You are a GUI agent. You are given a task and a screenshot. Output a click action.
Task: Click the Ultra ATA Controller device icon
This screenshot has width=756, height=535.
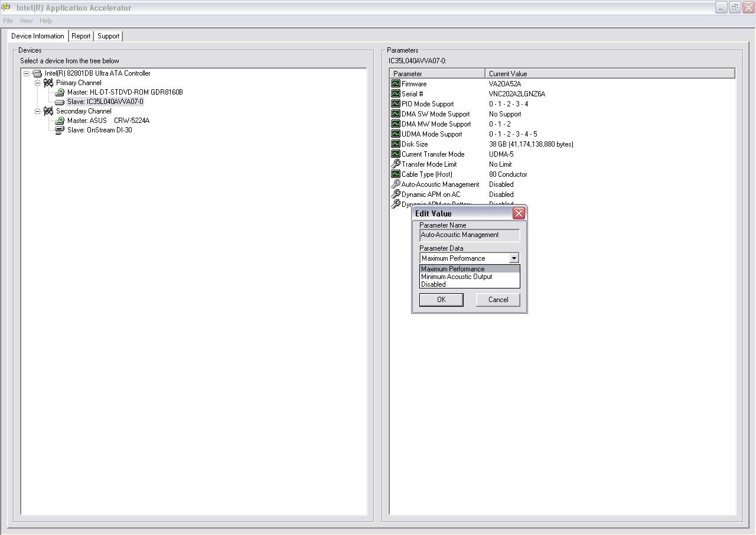(x=37, y=73)
